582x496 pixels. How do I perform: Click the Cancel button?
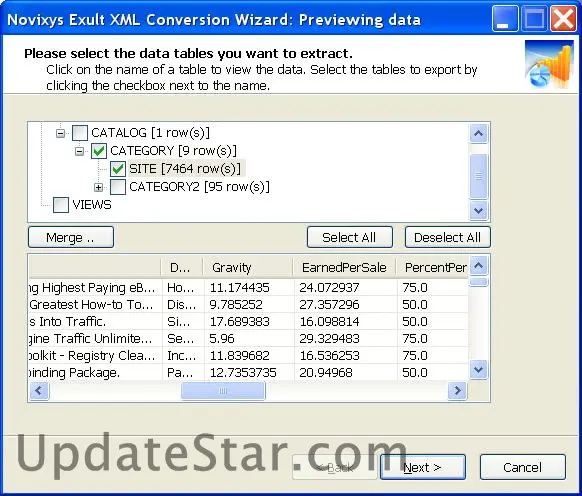point(523,467)
